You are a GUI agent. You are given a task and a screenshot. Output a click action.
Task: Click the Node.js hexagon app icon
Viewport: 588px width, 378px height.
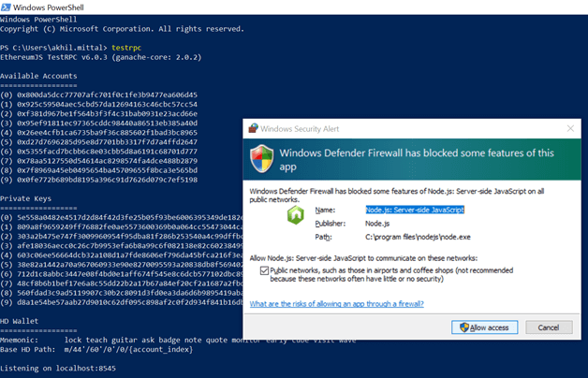296,215
